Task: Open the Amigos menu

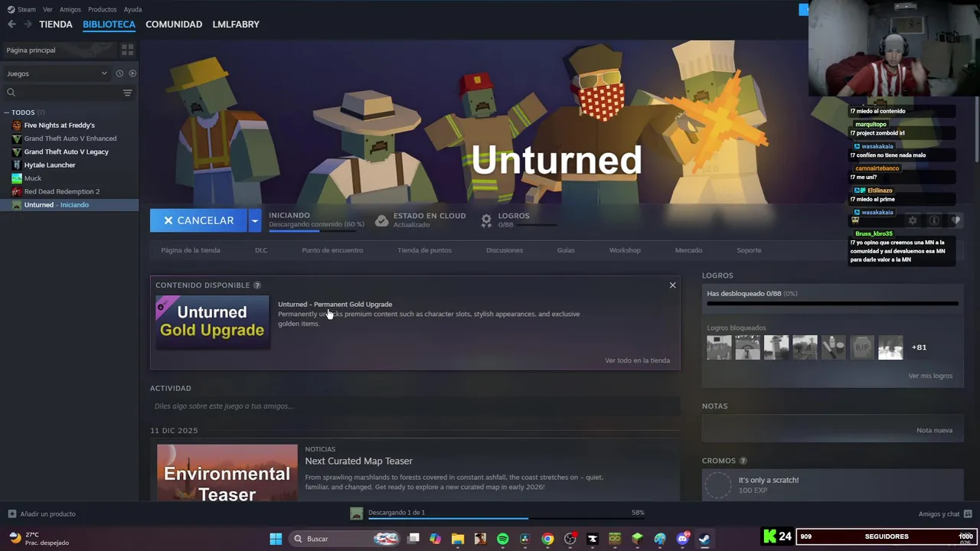Action: tap(70, 9)
